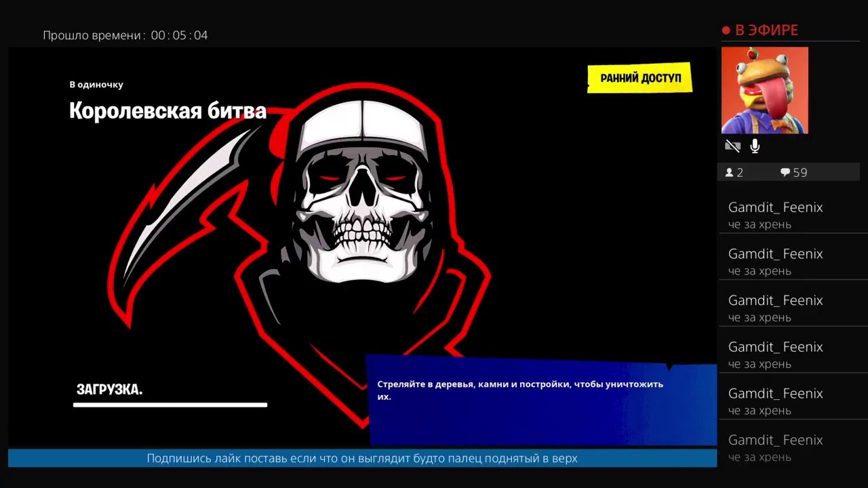
Task: Click the comments bubble icon showing 59
Action: tap(785, 173)
